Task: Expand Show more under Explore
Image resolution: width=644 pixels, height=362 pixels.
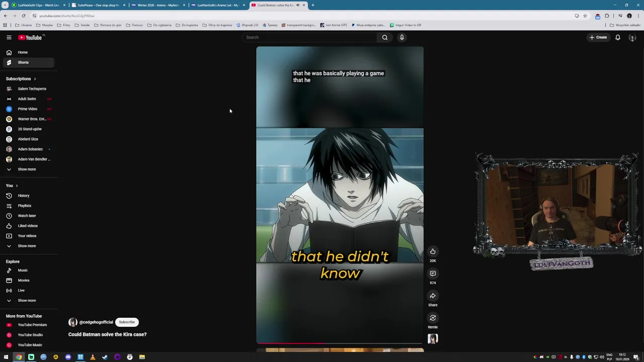Action: pyautogui.click(x=28, y=300)
